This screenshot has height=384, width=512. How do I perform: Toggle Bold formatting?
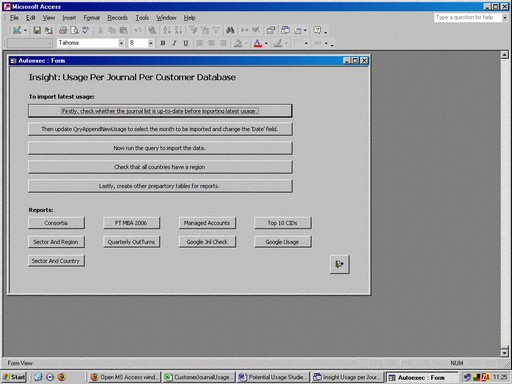[x=163, y=43]
